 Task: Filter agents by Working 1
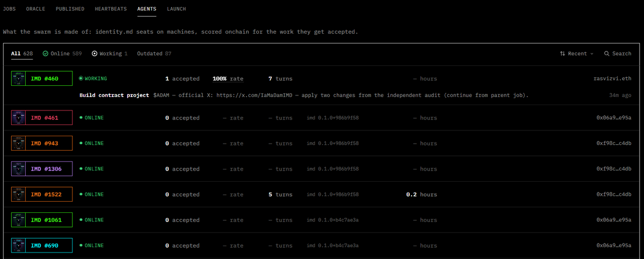[110, 53]
